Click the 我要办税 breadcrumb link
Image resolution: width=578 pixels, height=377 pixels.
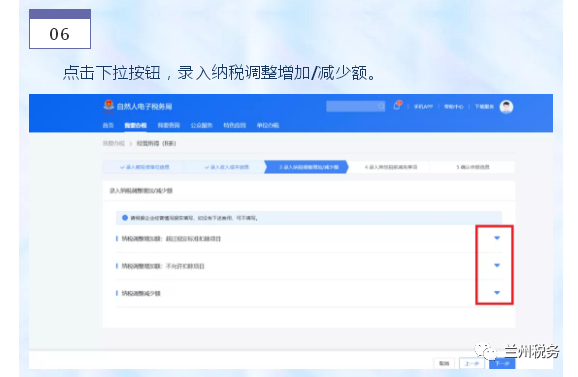(114, 143)
